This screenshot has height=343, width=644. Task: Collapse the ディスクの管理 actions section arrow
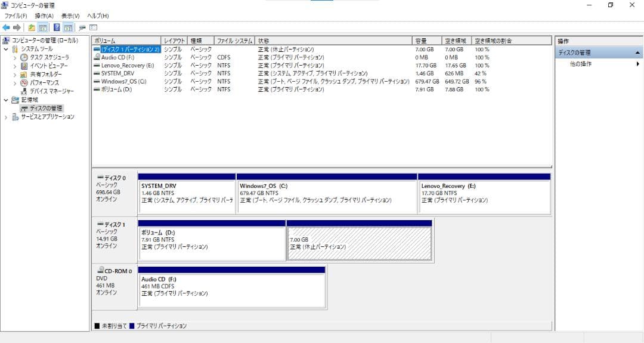(x=638, y=53)
